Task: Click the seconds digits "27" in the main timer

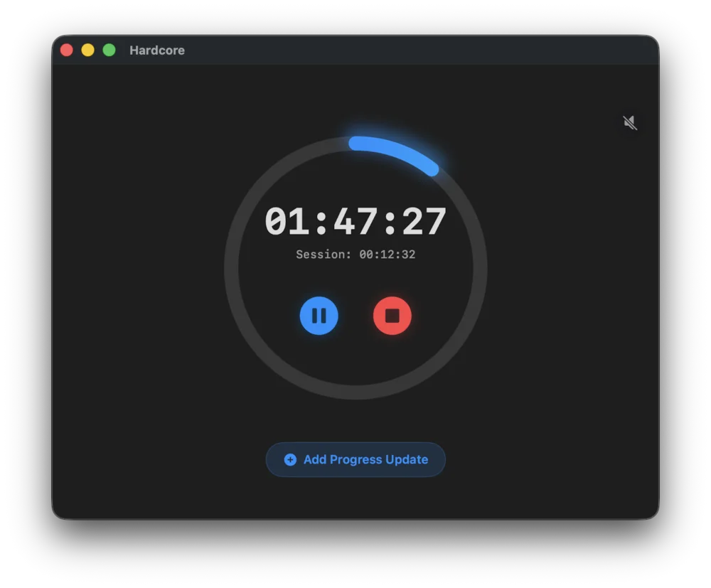Action: coord(424,222)
